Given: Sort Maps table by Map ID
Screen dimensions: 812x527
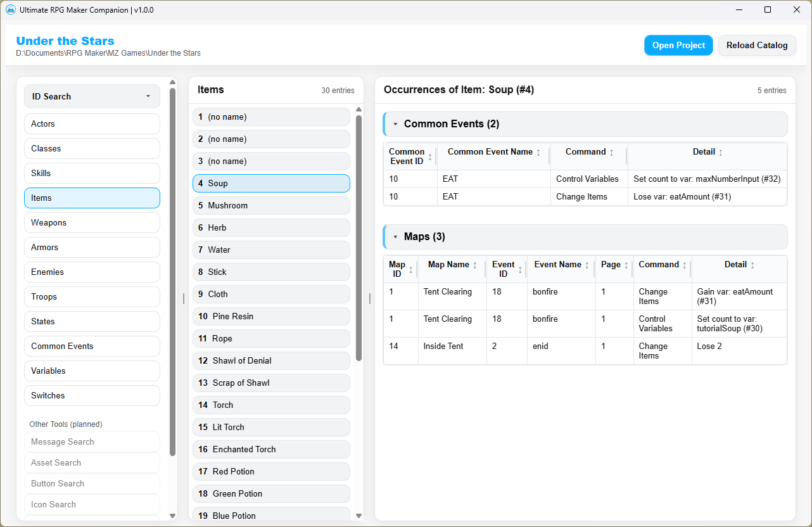Looking at the screenshot, I should pos(410,269).
